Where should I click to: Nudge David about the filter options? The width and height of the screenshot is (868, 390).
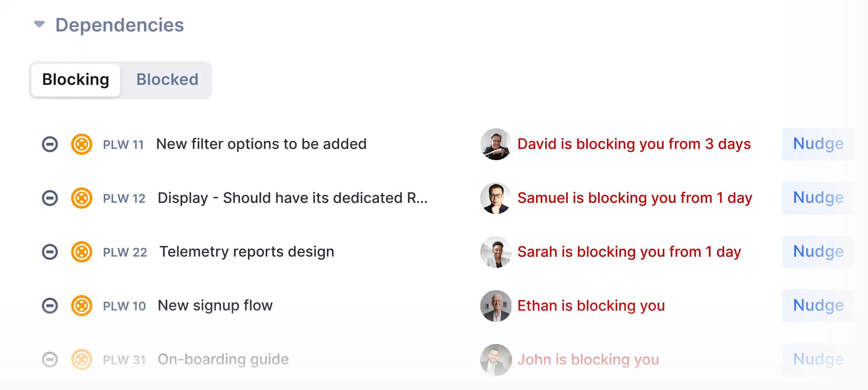point(818,144)
